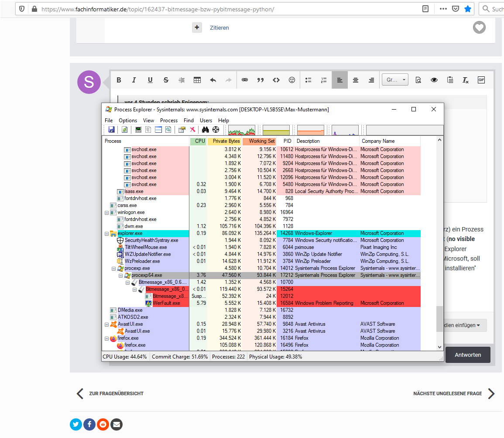Toggle the bookmark star for this page
This screenshot has width=504, height=438.
click(468, 9)
